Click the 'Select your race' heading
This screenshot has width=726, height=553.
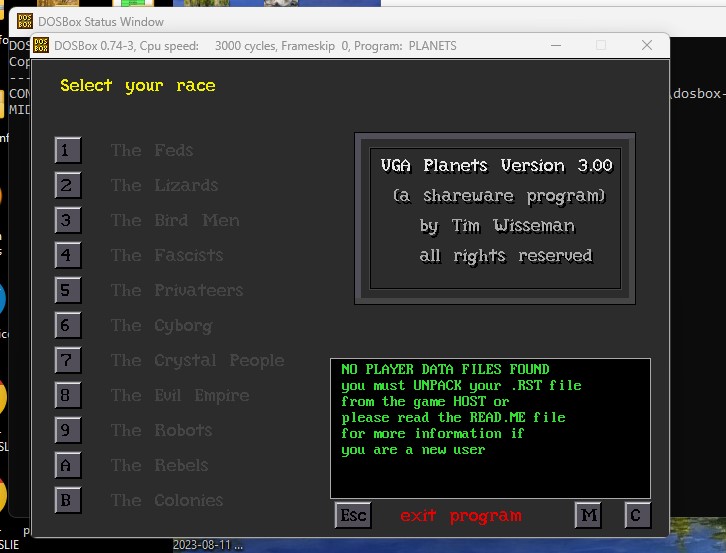138,86
